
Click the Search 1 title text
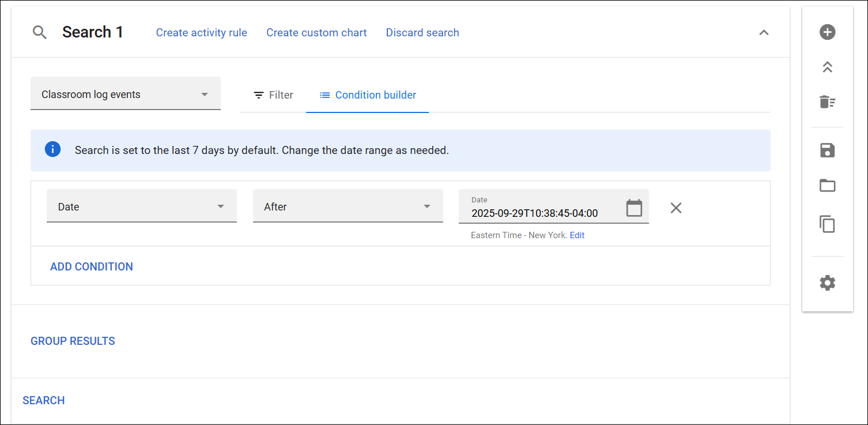pyautogui.click(x=93, y=32)
